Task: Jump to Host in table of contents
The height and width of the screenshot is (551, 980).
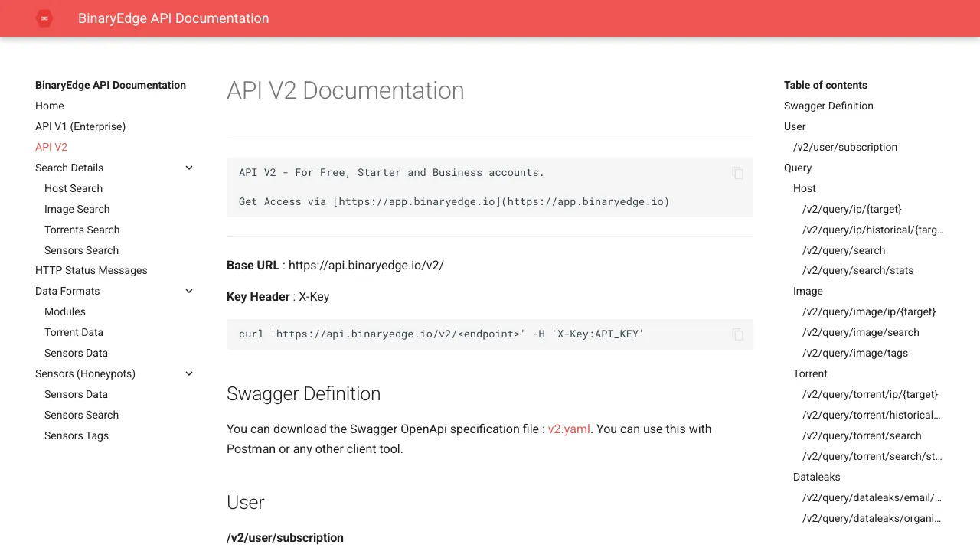Action: pyautogui.click(x=805, y=188)
